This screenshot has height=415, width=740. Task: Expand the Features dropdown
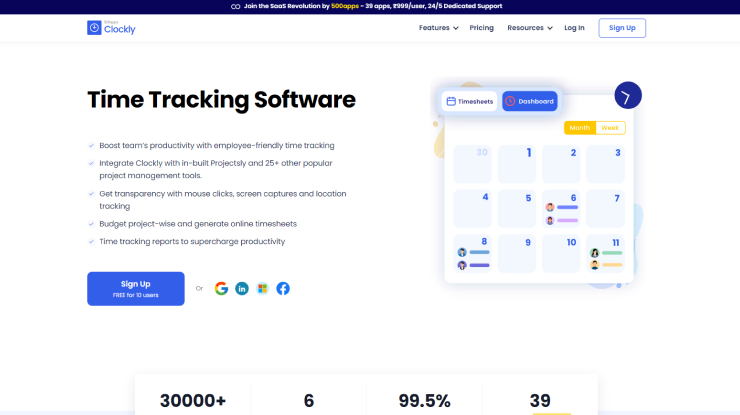point(438,28)
